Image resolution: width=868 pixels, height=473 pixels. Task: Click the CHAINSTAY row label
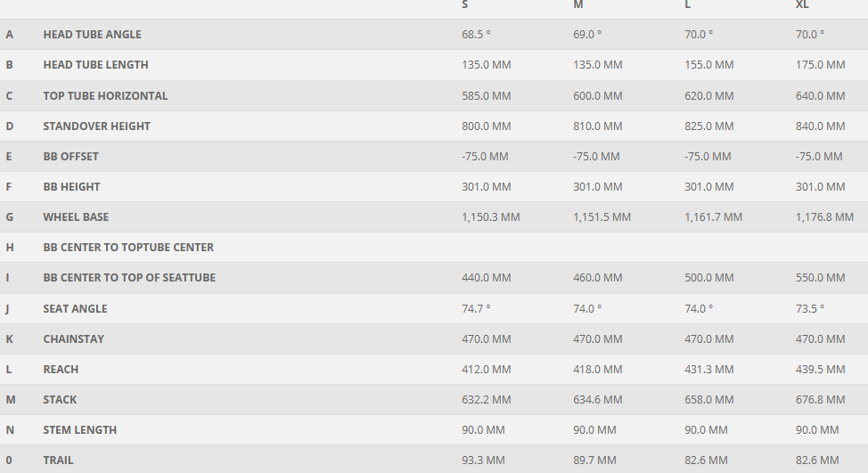coord(73,339)
